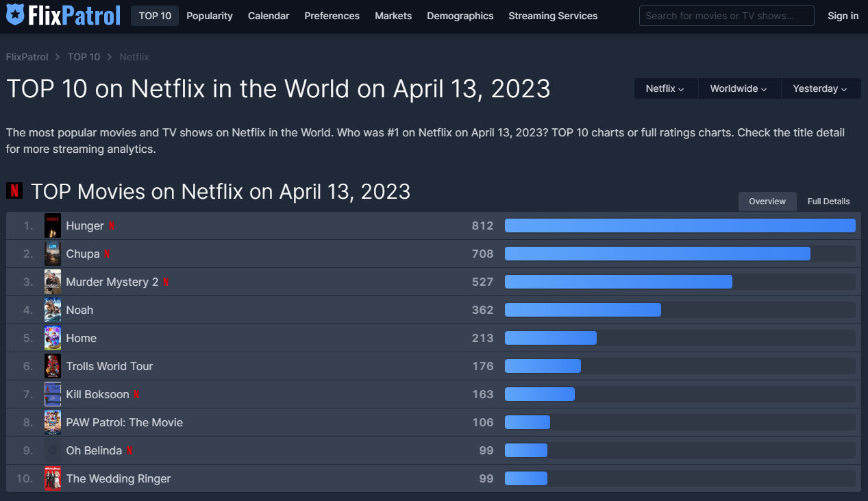Open the Trolls World Tour title link
Image resolution: width=868 pixels, height=501 pixels.
[x=110, y=366]
